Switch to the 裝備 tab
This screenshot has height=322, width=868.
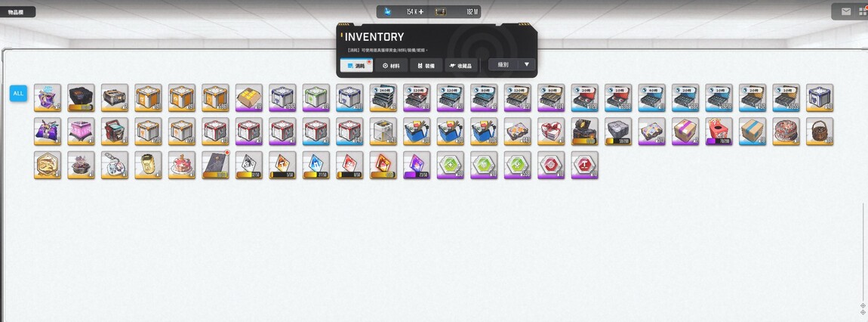point(426,66)
